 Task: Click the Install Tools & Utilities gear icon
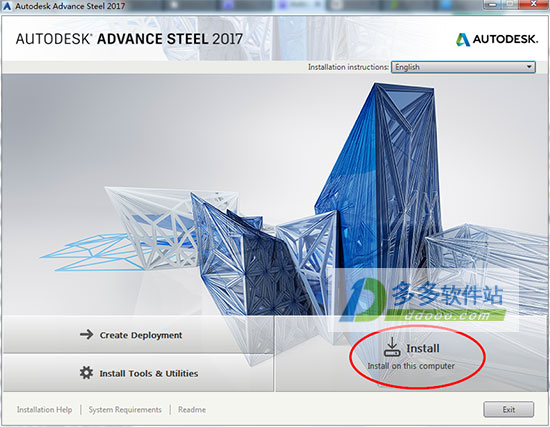(86, 373)
